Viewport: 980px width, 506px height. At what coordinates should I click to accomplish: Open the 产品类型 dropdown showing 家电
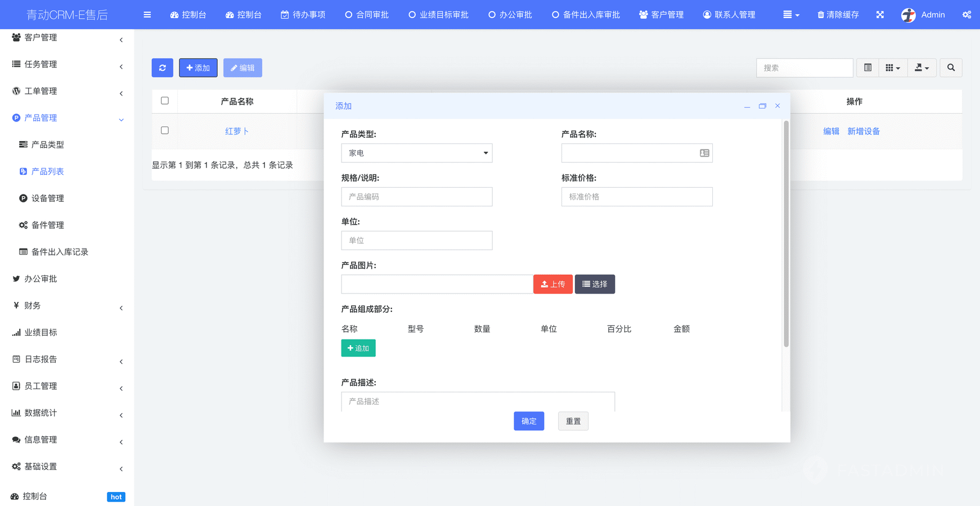click(416, 153)
